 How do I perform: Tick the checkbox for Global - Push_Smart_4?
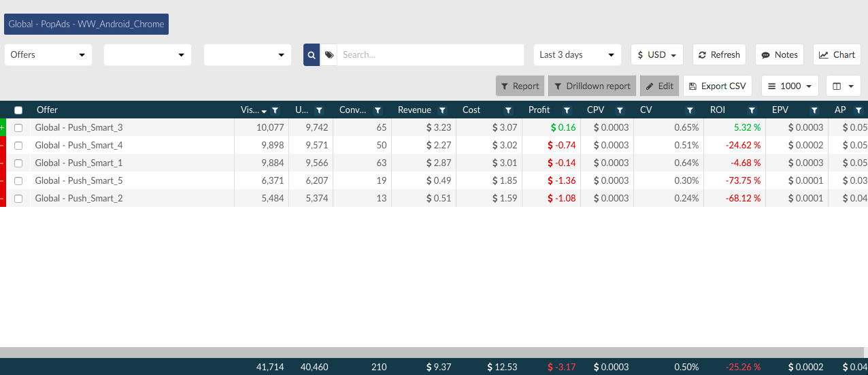[18, 145]
